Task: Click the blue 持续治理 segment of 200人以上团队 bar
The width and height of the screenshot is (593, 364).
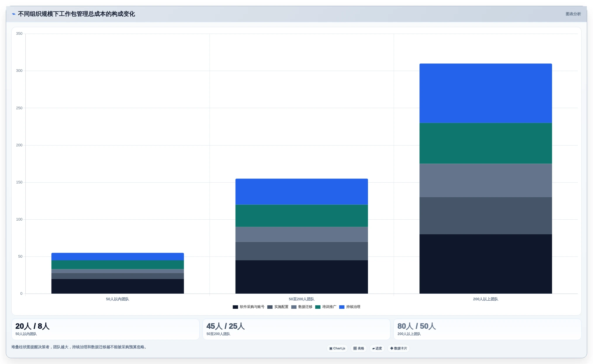Action: (485, 93)
